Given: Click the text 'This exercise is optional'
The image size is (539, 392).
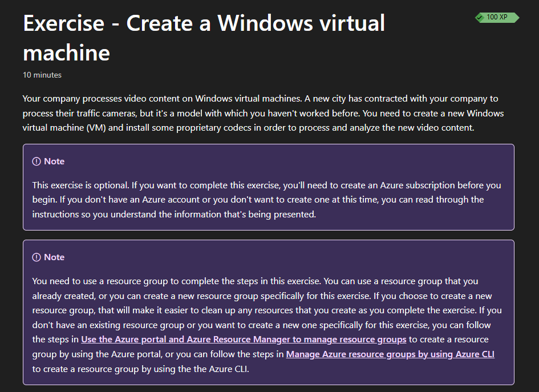Looking at the screenshot, I should point(80,185).
